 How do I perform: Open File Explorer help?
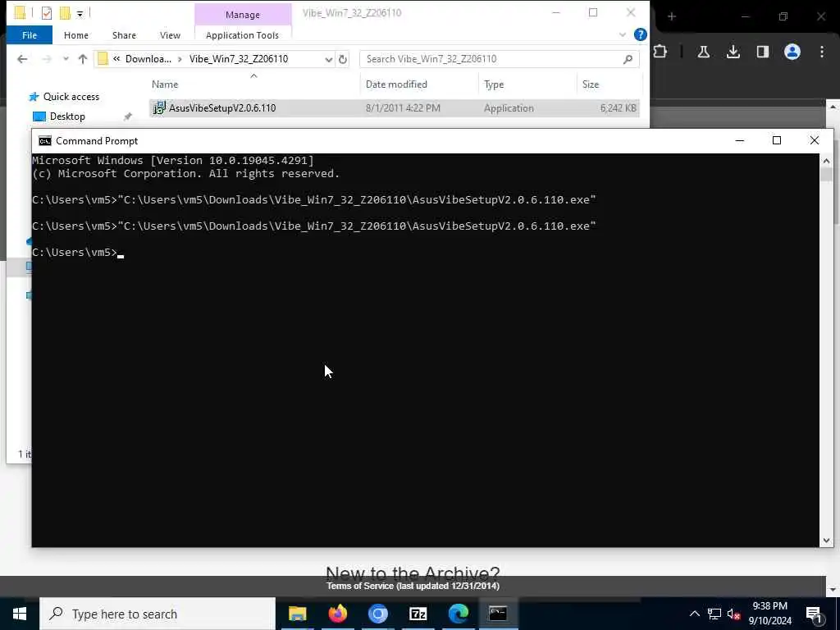(640, 34)
